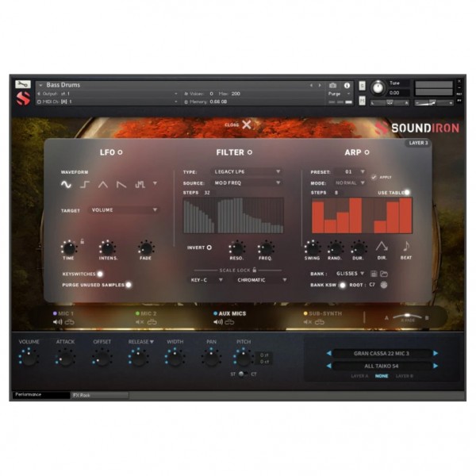Open the arp MODE Normal dropdown
This screenshot has width=476, height=476.
point(350,182)
